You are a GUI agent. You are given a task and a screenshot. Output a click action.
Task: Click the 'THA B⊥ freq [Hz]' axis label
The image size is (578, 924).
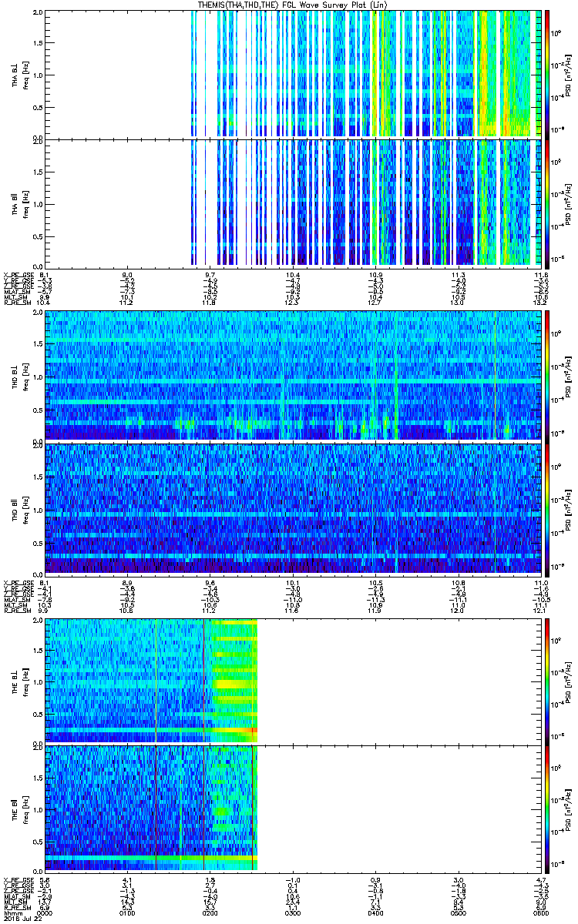[20, 74]
